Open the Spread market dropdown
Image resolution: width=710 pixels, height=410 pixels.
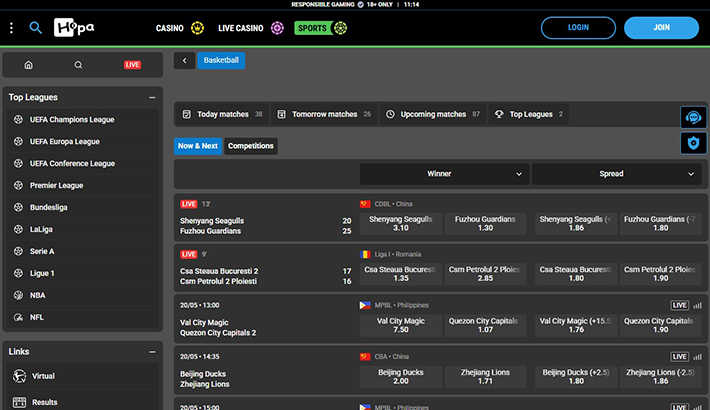coord(616,174)
